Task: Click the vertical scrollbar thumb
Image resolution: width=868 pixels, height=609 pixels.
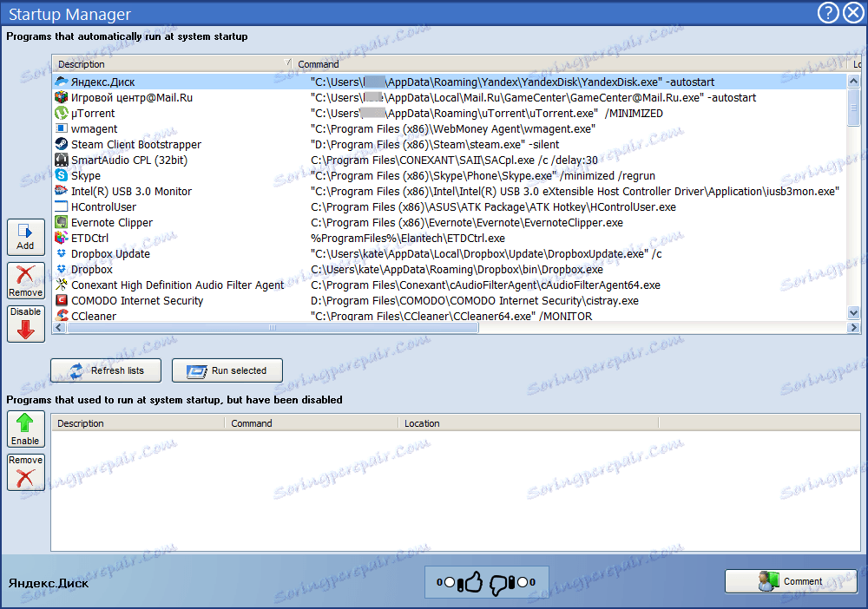Action: (853, 108)
